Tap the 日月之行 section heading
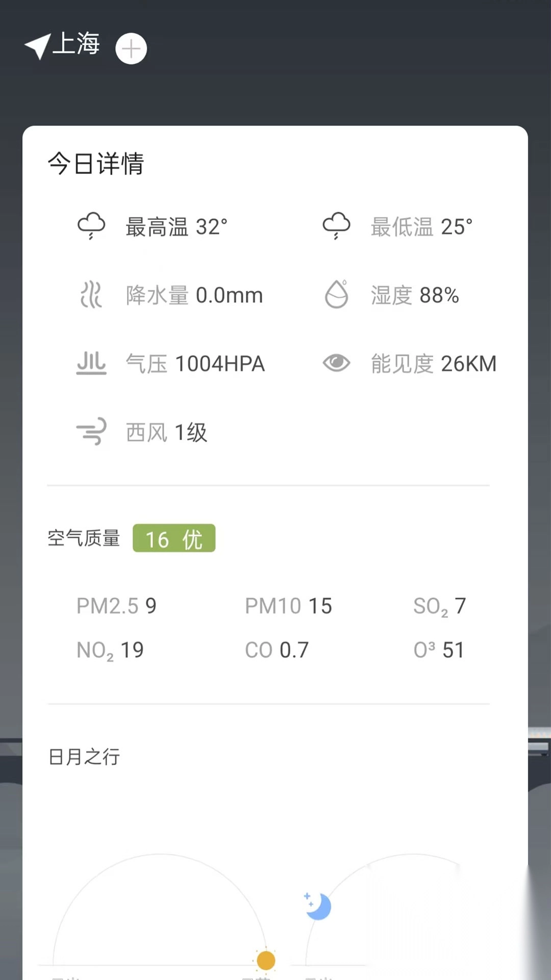This screenshot has height=980, width=551. [84, 756]
